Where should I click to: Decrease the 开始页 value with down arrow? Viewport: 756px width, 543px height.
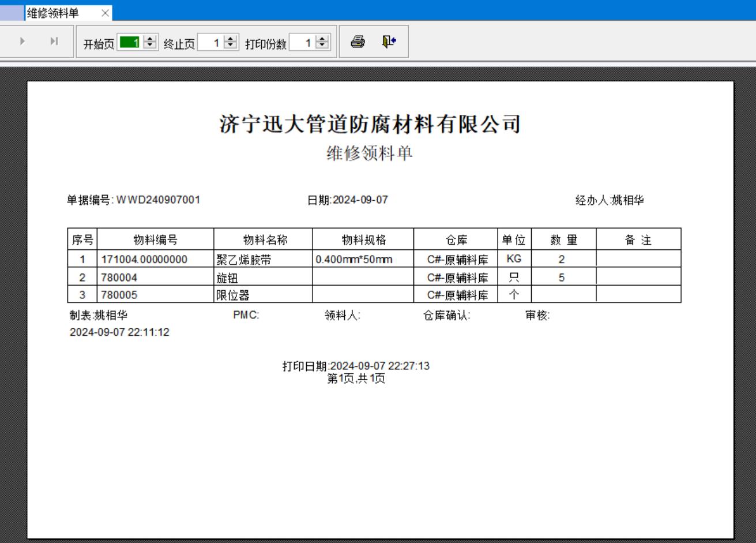coord(150,46)
